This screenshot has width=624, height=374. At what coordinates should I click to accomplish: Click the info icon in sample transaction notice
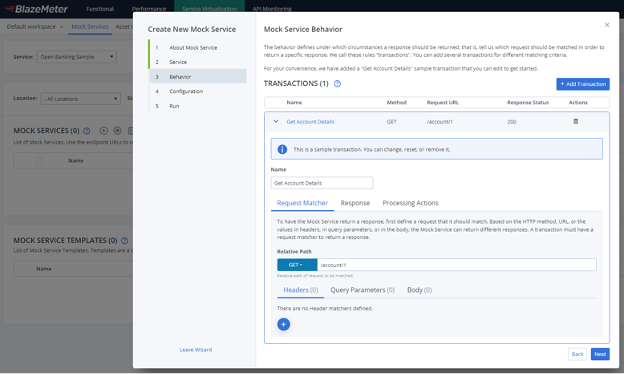(282, 149)
